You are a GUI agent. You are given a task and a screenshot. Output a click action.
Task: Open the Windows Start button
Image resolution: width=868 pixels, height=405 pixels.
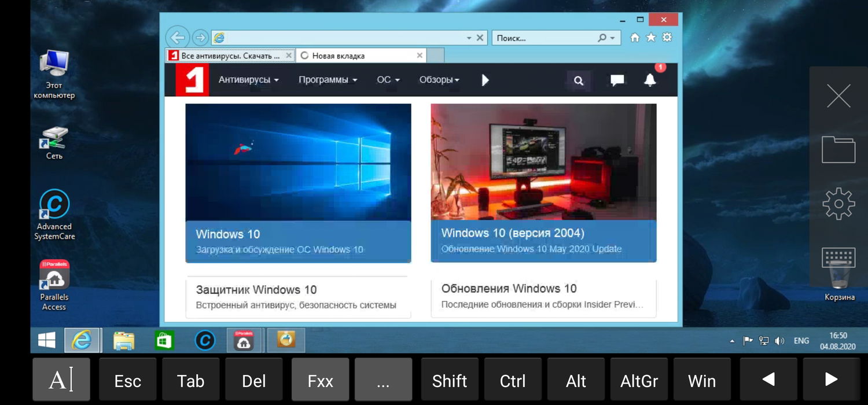47,340
